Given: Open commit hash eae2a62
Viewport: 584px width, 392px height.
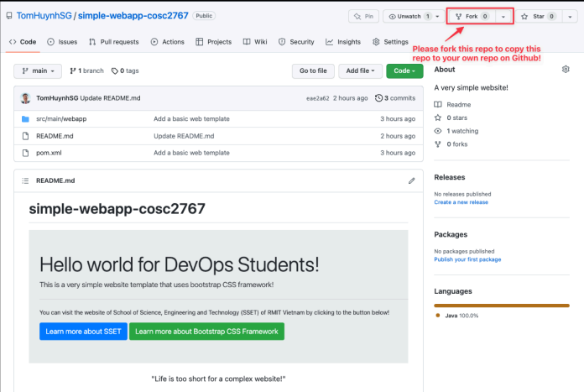Looking at the screenshot, I should (318, 98).
